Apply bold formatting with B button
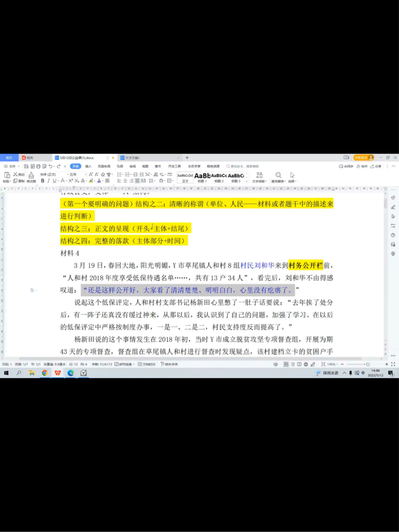The width and height of the screenshot is (399, 532). coord(42,181)
